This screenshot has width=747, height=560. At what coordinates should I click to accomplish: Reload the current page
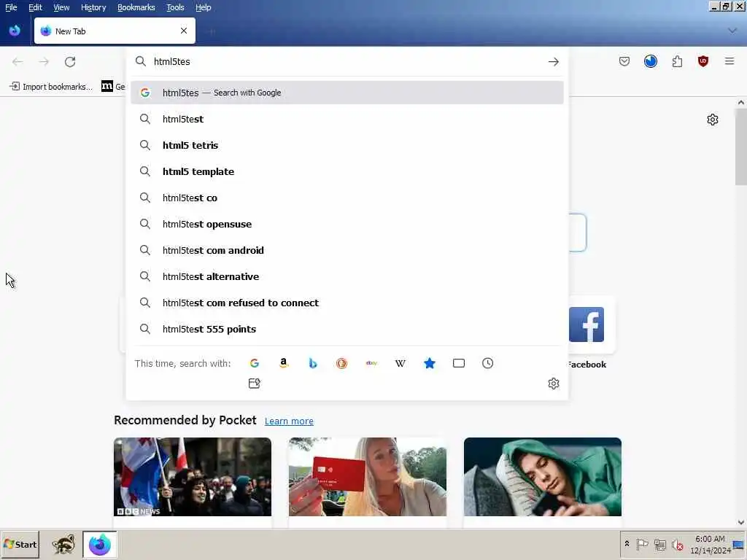pyautogui.click(x=70, y=61)
